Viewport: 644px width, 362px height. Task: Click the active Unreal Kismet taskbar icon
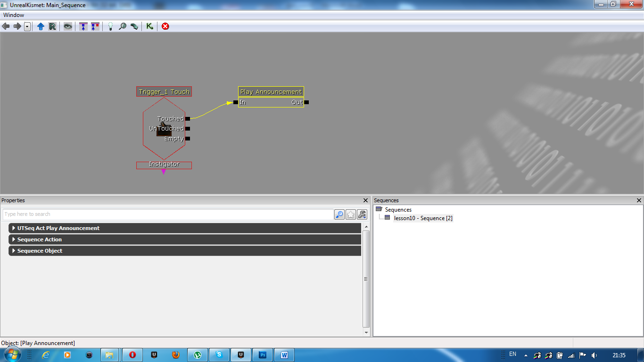coord(241,355)
